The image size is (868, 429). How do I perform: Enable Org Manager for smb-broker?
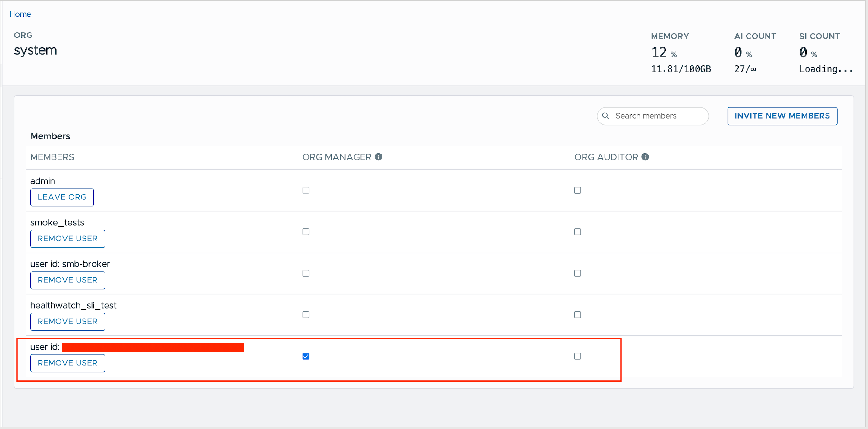306,273
